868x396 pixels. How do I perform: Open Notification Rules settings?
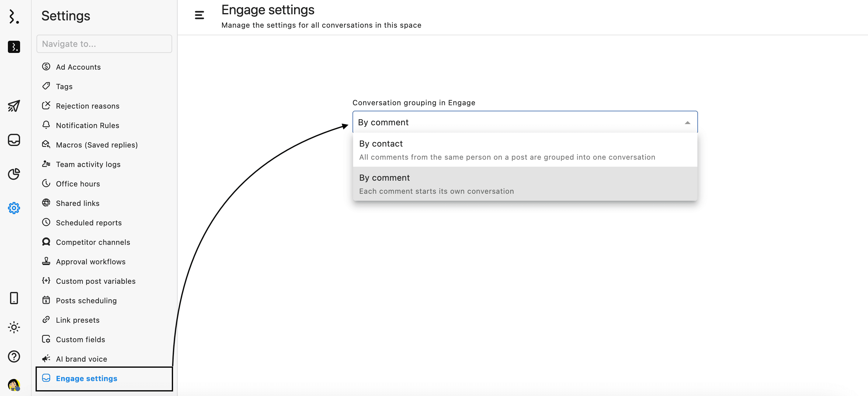pyautogui.click(x=87, y=125)
